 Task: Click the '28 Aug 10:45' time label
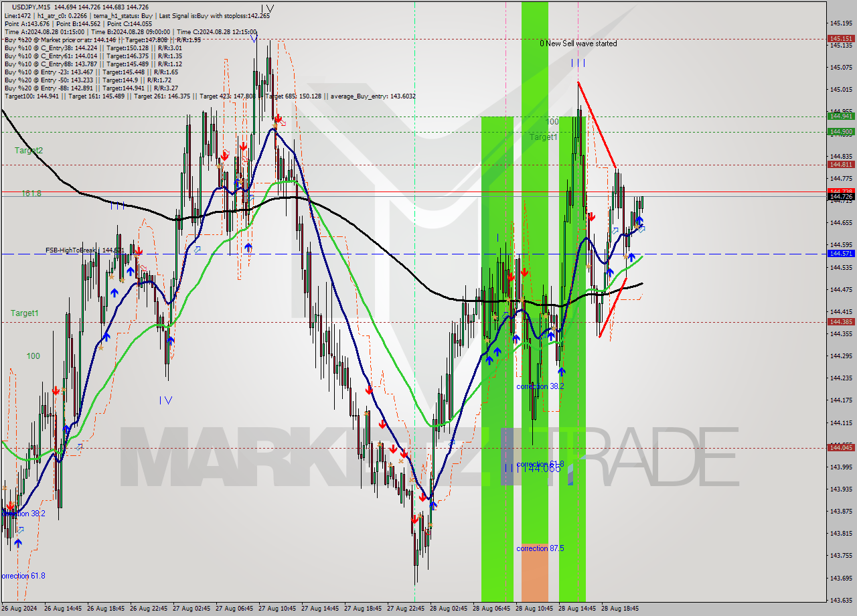tap(534, 609)
